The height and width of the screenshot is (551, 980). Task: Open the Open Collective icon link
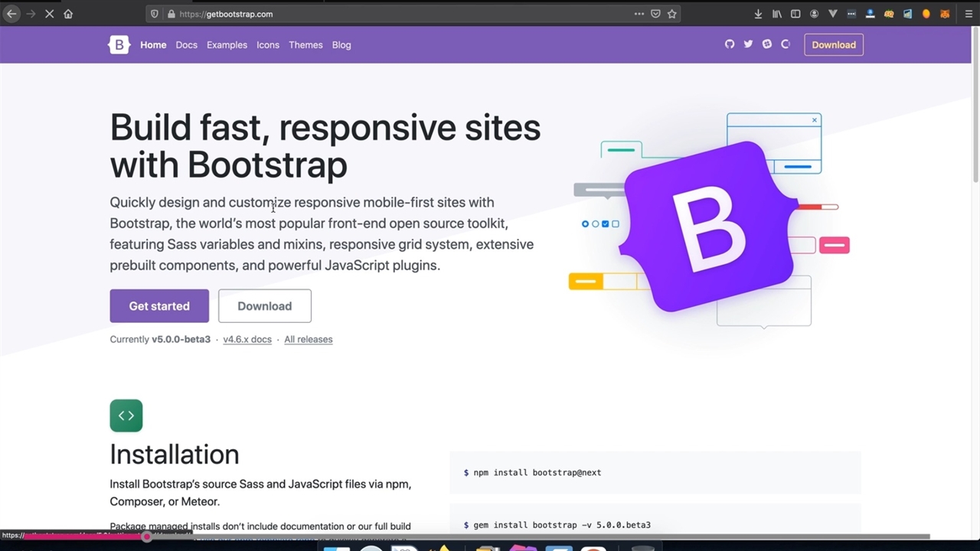(786, 44)
